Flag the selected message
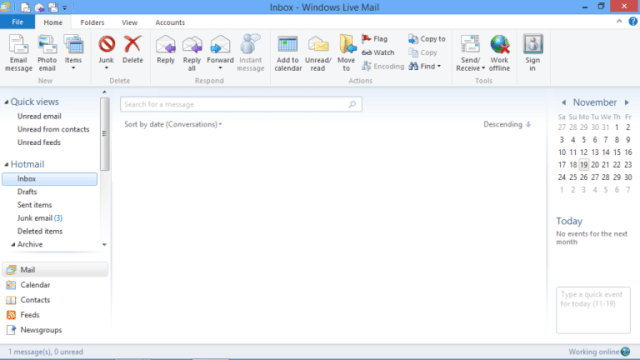Screen dimensions: 640x360 (375, 39)
